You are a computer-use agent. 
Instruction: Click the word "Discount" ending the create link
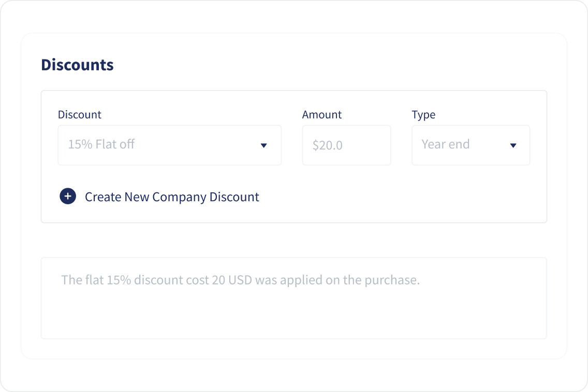point(234,197)
